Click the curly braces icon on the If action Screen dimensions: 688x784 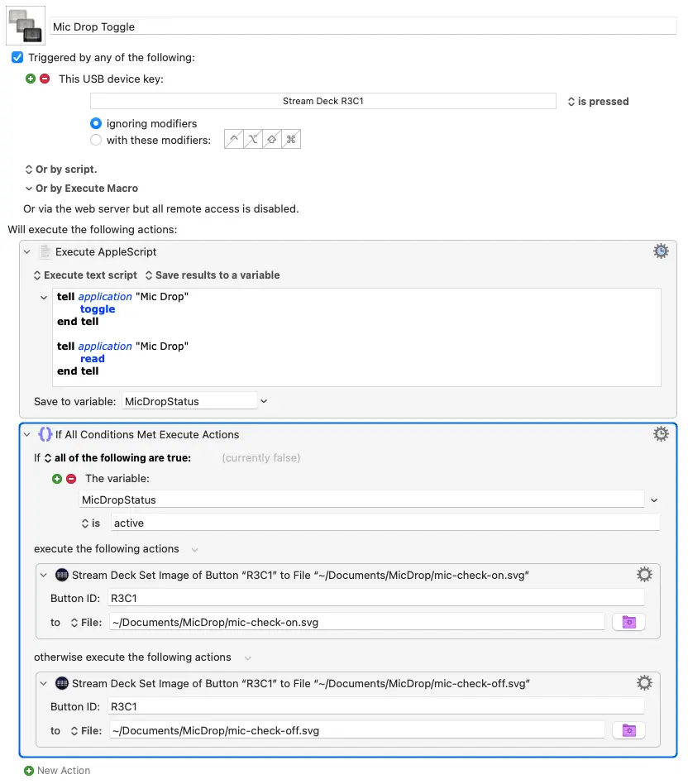tap(45, 433)
